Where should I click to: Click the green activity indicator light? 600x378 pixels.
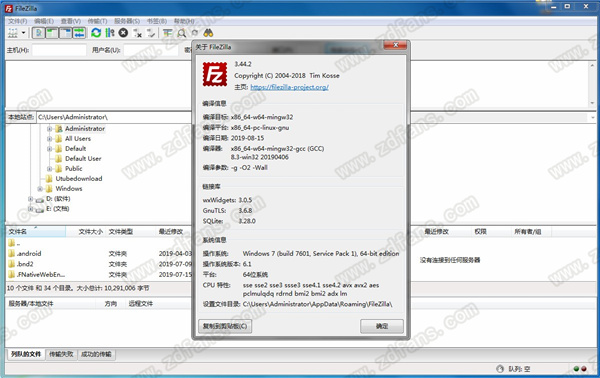coord(576,369)
